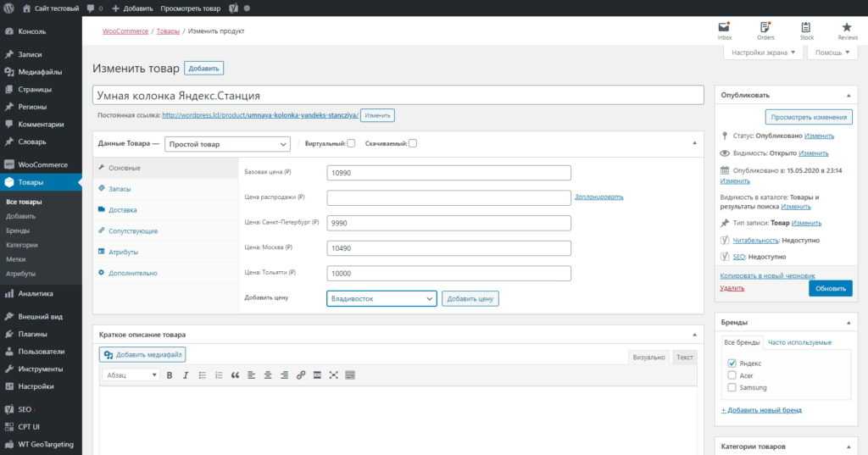
Task: Collapse the Данные Товара panel
Action: [694, 143]
